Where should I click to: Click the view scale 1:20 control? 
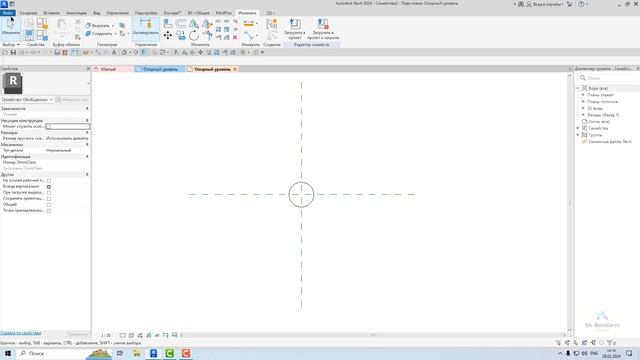coord(106,335)
